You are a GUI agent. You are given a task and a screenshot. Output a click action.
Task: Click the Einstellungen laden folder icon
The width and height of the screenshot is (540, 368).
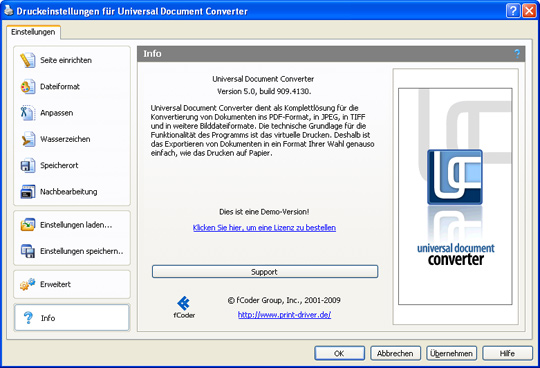[28, 225]
